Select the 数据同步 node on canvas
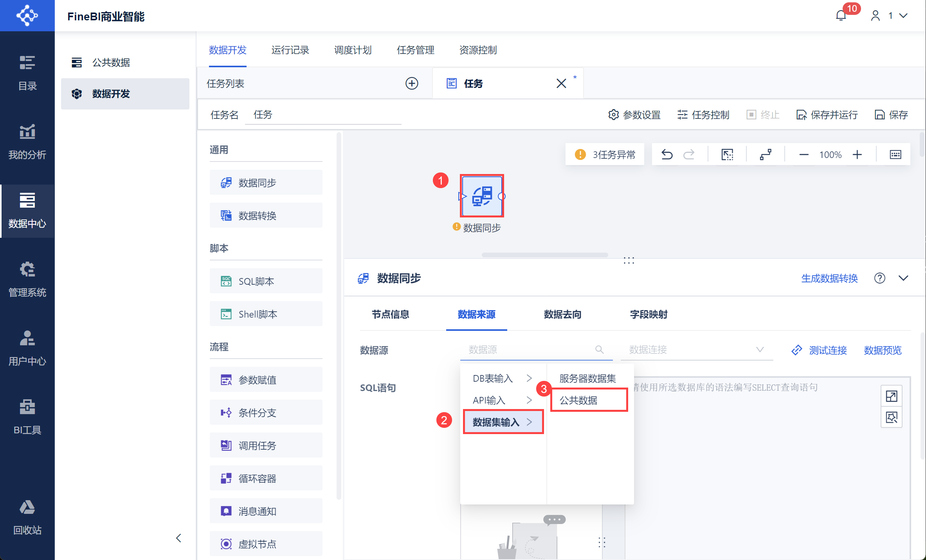This screenshot has height=560, width=926. click(481, 196)
